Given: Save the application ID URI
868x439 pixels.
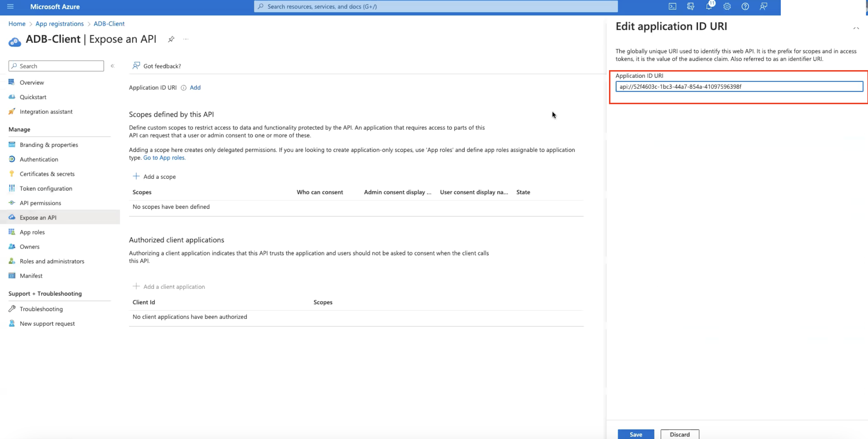Looking at the screenshot, I should click(636, 434).
